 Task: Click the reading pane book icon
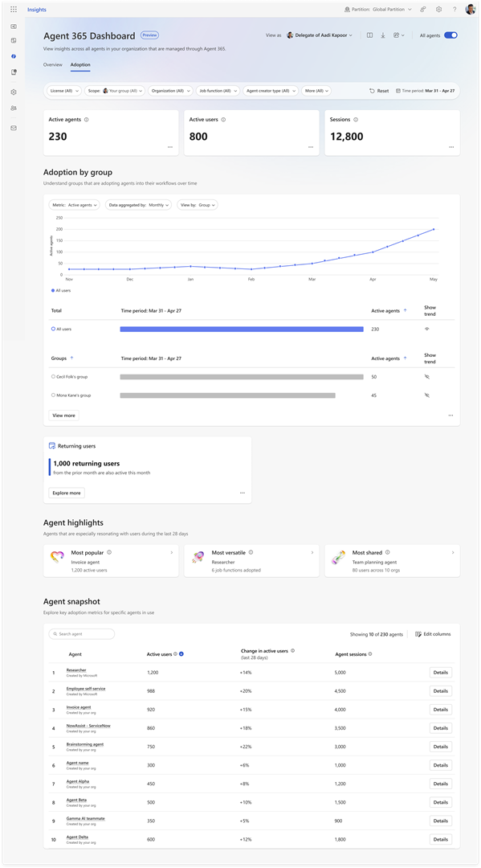point(369,35)
